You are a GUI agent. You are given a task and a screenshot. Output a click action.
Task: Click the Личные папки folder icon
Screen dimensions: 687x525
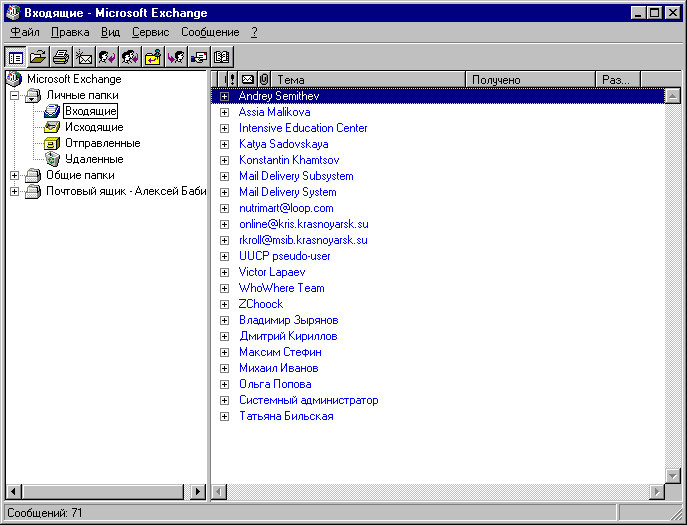pyautogui.click(x=33, y=95)
